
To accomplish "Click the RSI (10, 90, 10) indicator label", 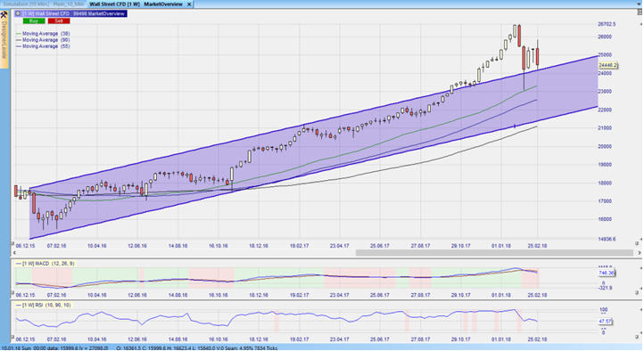I will pos(43,305).
